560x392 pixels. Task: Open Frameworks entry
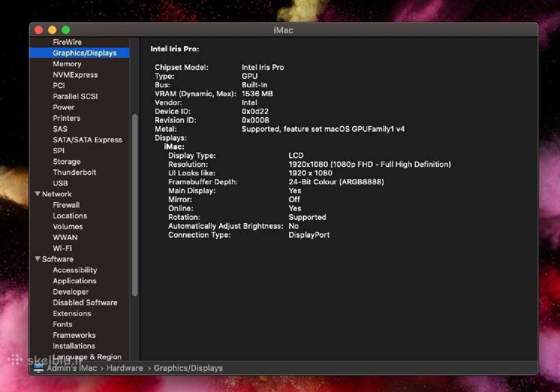coord(74,335)
